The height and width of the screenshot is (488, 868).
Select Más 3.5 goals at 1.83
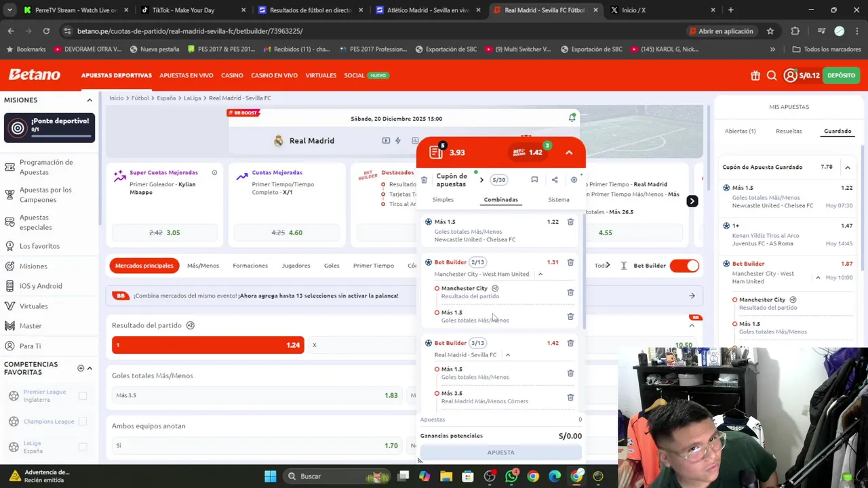[x=257, y=395]
